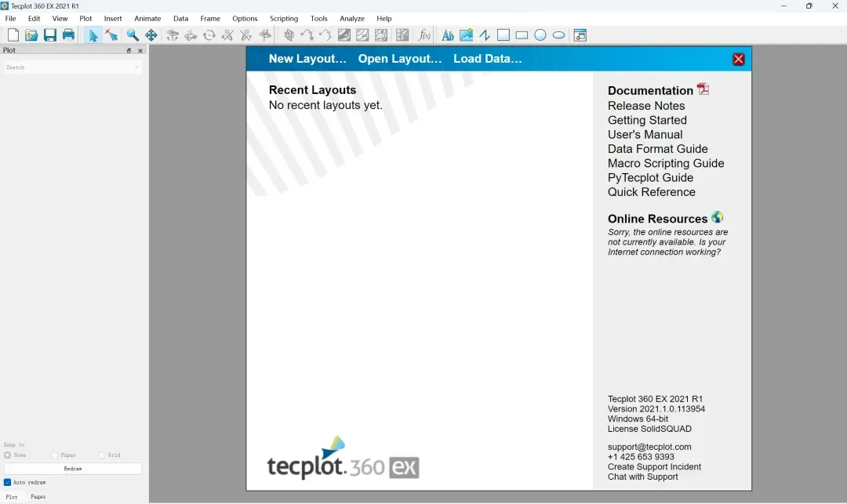Click the Chat with Support link
Viewport: 847px width, 504px height.
tap(643, 477)
